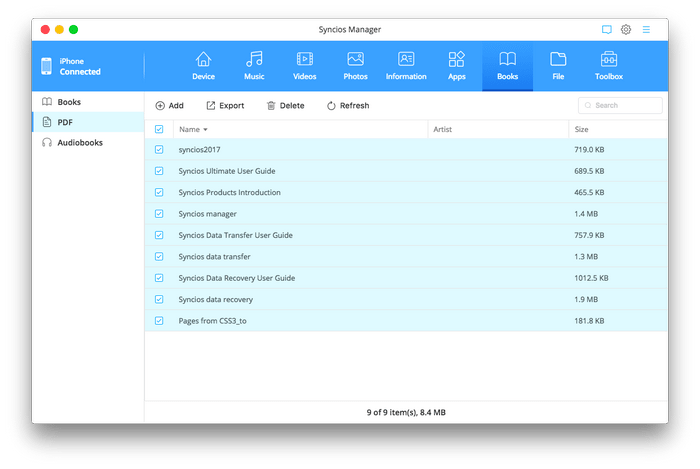Viewport: 700px width, 469px height.
Task: Uncheck Syncios Data Recovery User Guide checkbox
Action: pyautogui.click(x=159, y=278)
